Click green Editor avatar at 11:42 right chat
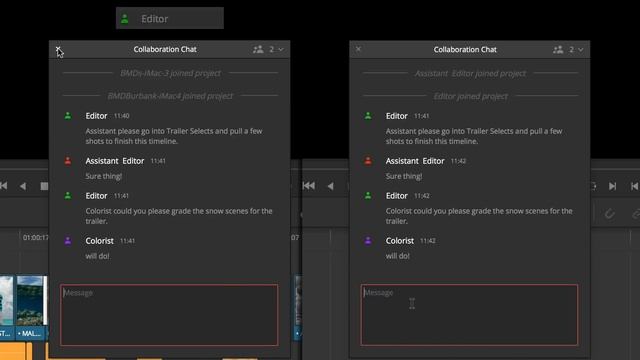The width and height of the screenshot is (640, 360). (x=368, y=196)
